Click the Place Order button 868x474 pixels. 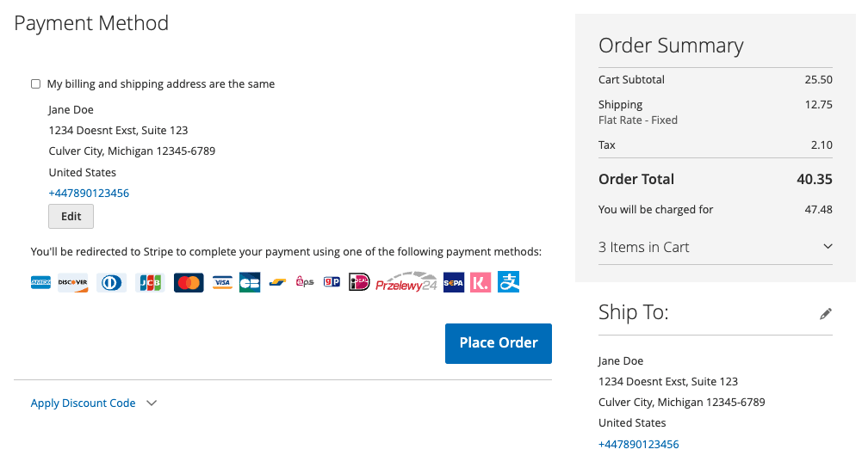tap(499, 343)
